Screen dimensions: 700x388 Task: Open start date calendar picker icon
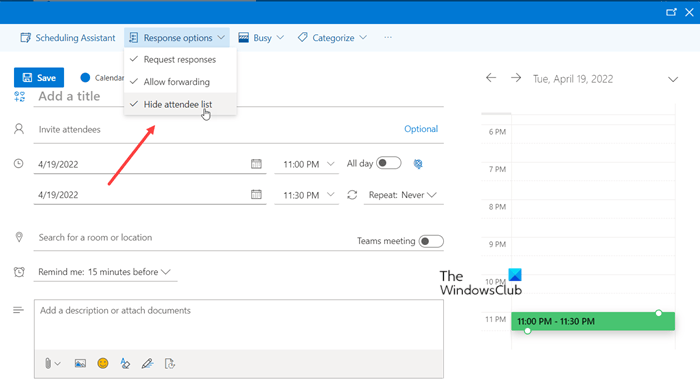point(256,164)
